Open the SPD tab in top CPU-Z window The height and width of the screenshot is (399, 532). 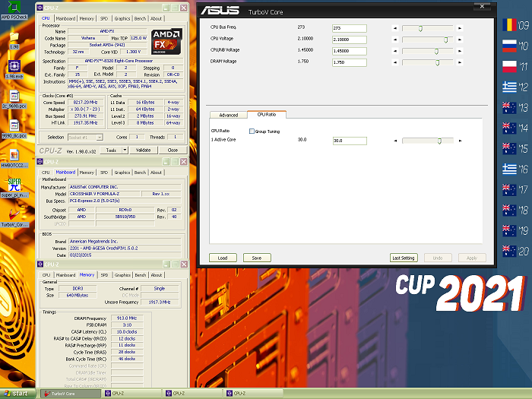[104, 19]
